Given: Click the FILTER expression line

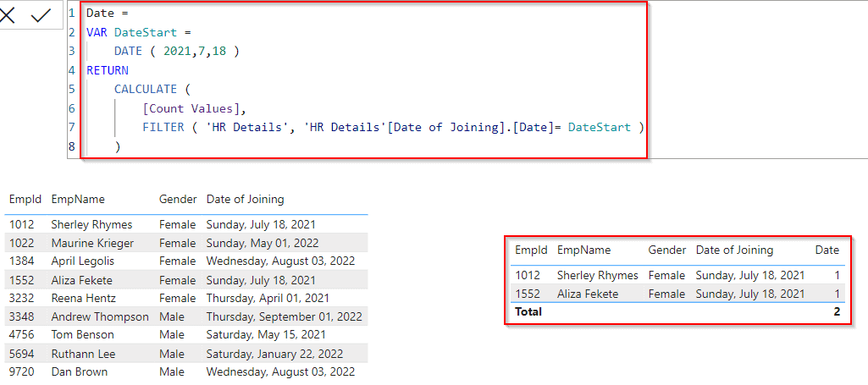Looking at the screenshot, I should point(394,127).
